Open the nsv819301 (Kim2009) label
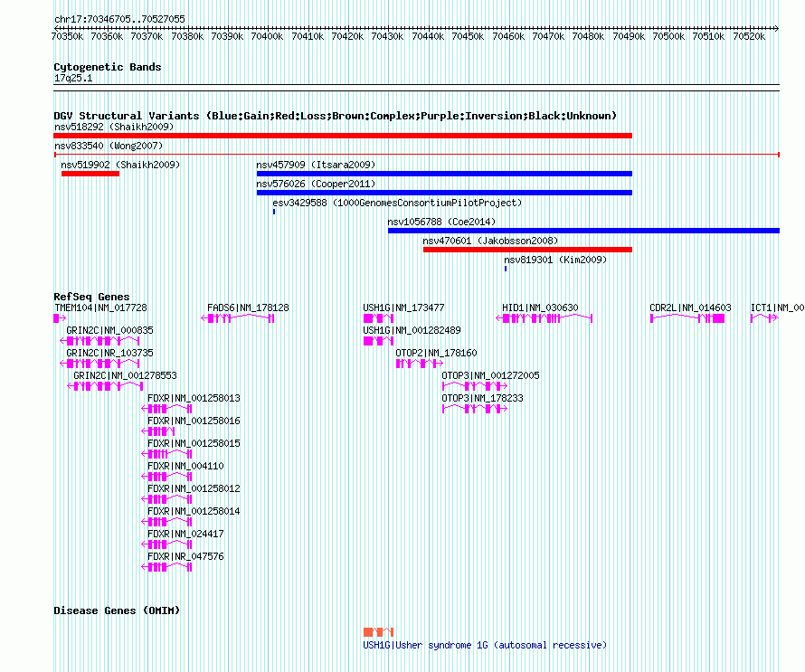The image size is (805, 672). tap(555, 260)
